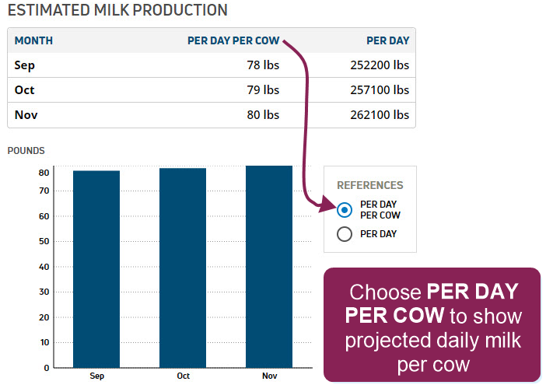553x392 pixels.
Task: Click the Nov row in the table
Action: pos(212,115)
